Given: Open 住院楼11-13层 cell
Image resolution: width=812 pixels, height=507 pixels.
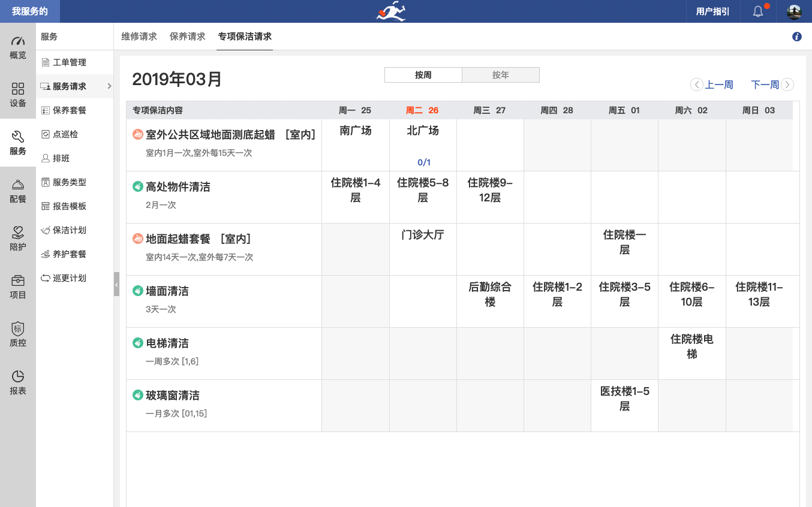Looking at the screenshot, I should (759, 301).
